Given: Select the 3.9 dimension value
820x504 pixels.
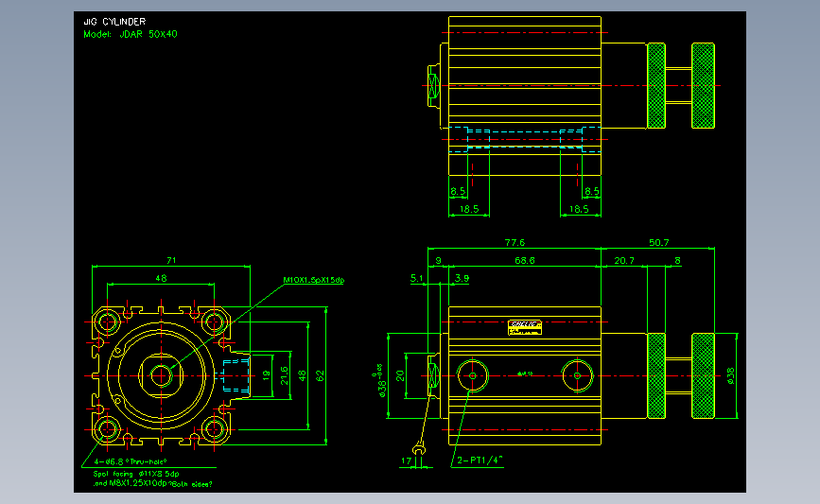Looking at the screenshot, I should pos(462,278).
